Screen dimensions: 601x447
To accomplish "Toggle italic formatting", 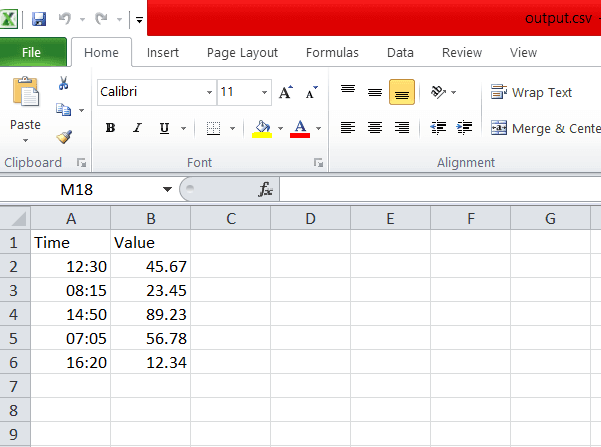I will point(137,128).
